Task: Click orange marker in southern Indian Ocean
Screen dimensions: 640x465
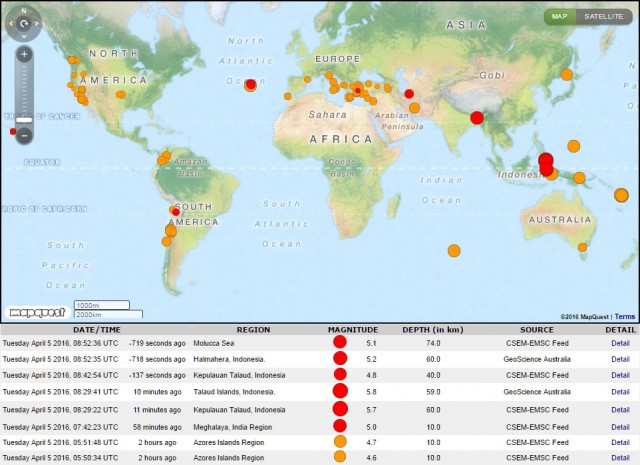Action: coord(454,250)
